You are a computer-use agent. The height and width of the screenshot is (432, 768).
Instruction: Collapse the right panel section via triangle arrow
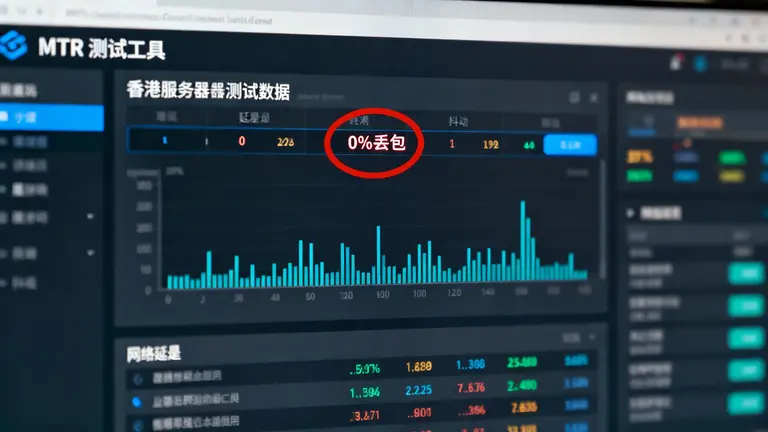pos(631,213)
